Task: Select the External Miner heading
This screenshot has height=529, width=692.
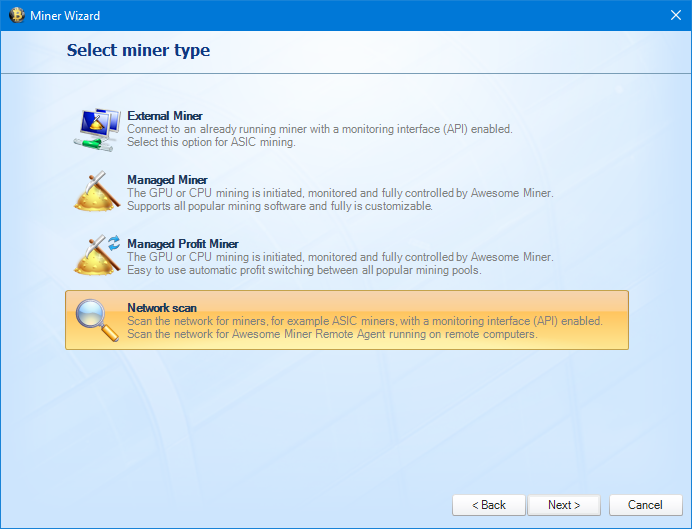Action: 165,116
